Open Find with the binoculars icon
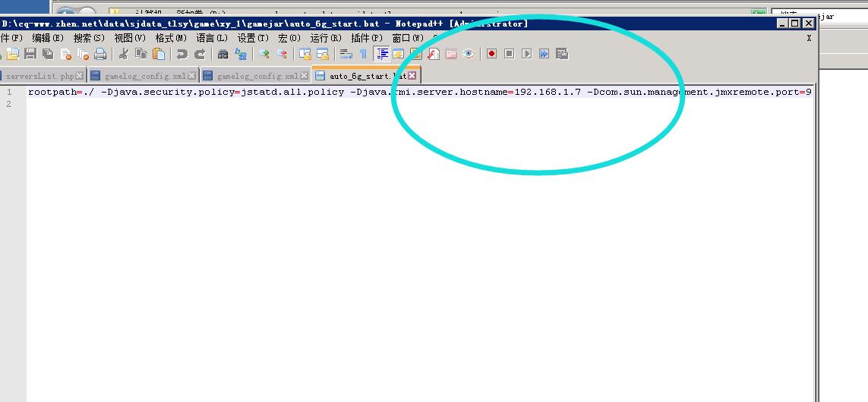The width and height of the screenshot is (868, 402). coord(223,54)
